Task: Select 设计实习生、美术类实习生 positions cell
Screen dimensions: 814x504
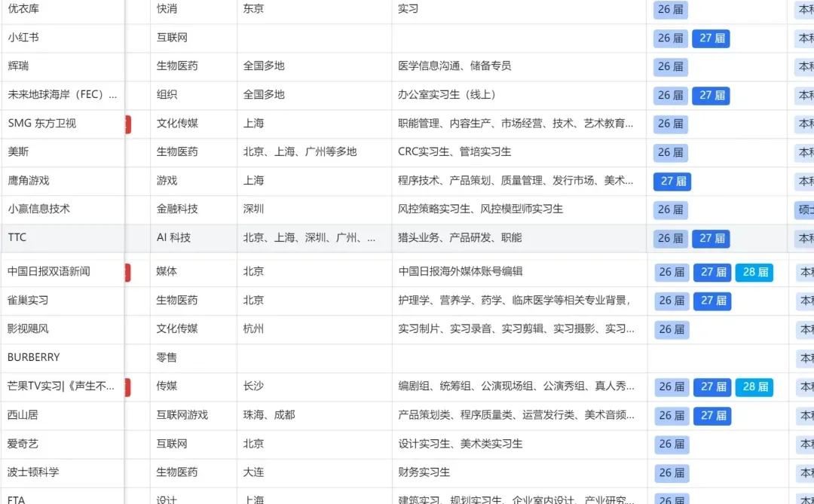Action: (461, 443)
